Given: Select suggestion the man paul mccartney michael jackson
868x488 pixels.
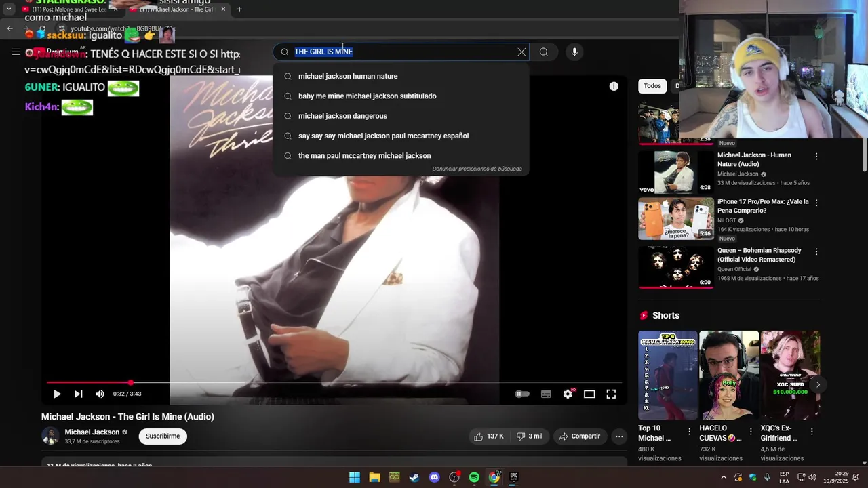Looking at the screenshot, I should click(x=401, y=155).
